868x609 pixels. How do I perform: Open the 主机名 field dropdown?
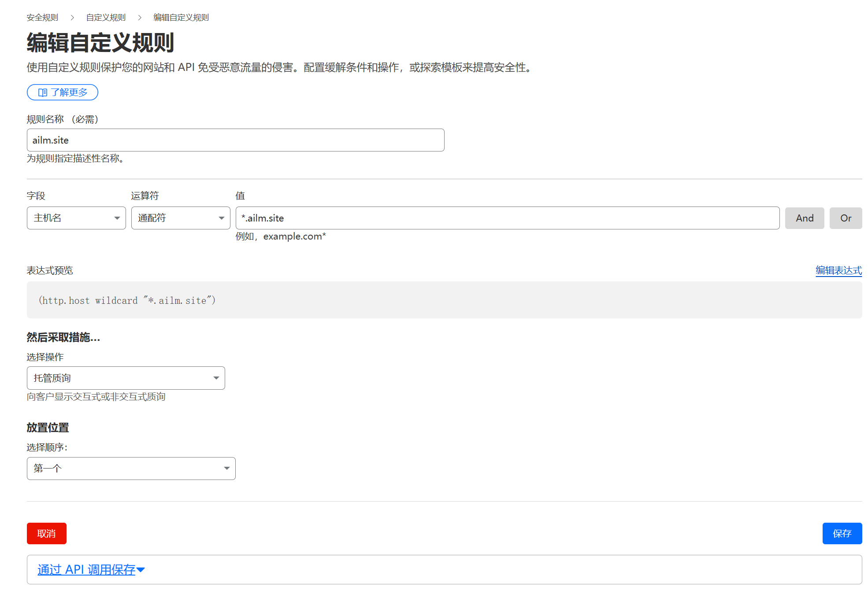76,218
